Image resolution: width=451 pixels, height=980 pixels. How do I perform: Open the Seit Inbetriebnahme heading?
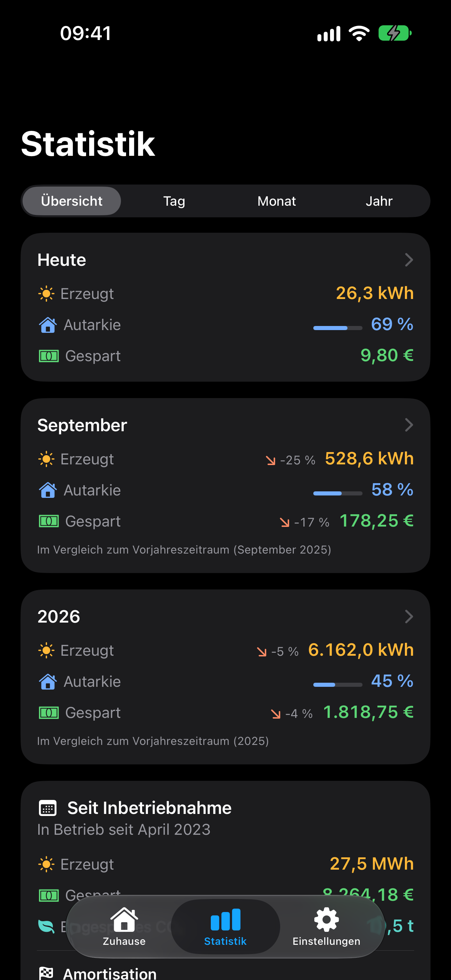tap(149, 808)
